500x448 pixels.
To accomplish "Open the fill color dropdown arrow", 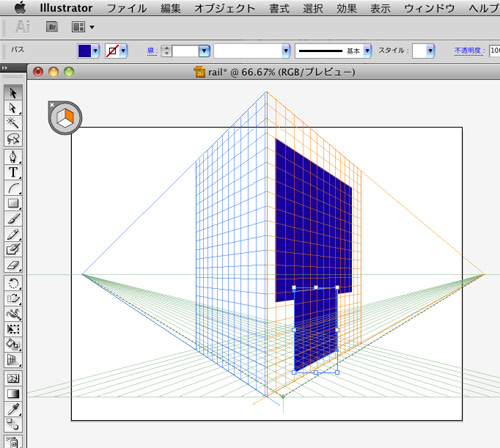I will (96, 51).
